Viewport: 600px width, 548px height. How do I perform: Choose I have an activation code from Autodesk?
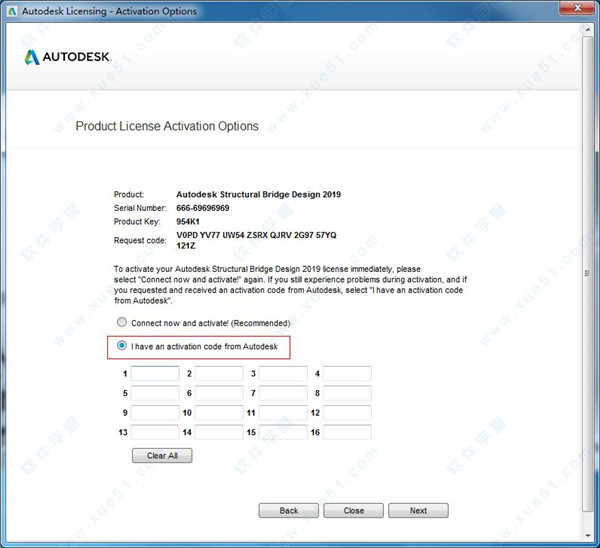[123, 346]
